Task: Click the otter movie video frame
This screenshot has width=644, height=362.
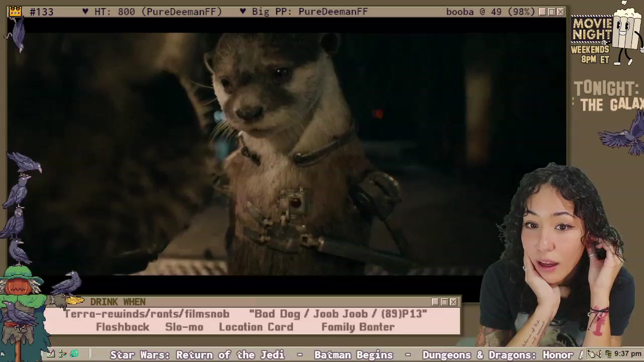Action: pos(287,154)
